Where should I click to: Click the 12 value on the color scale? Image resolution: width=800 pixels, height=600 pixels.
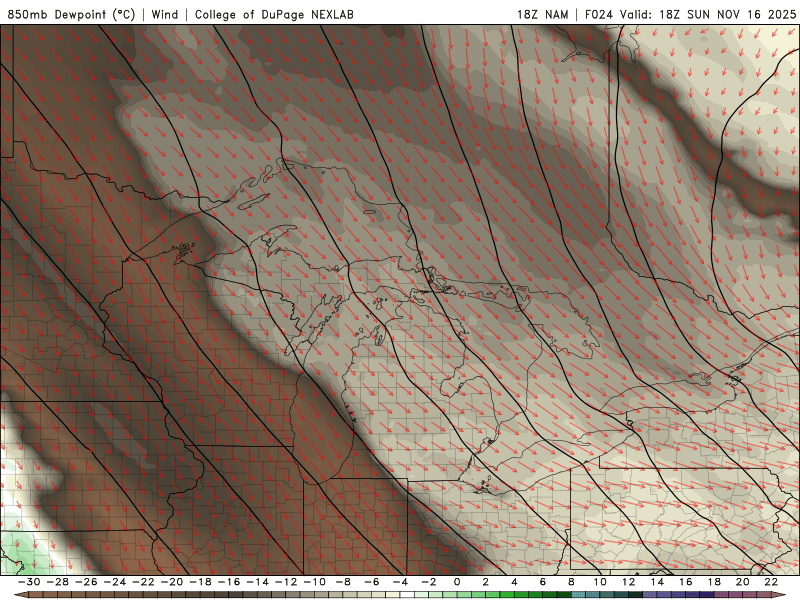(629, 582)
